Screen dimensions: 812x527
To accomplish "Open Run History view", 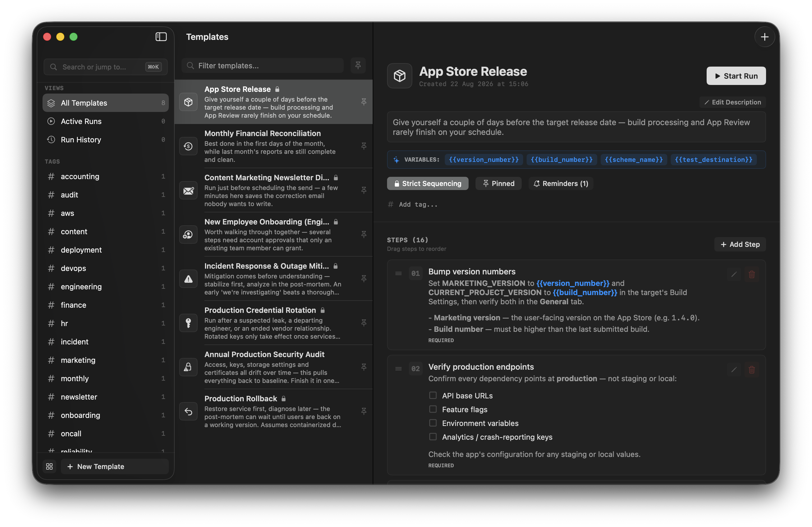I will [105, 139].
